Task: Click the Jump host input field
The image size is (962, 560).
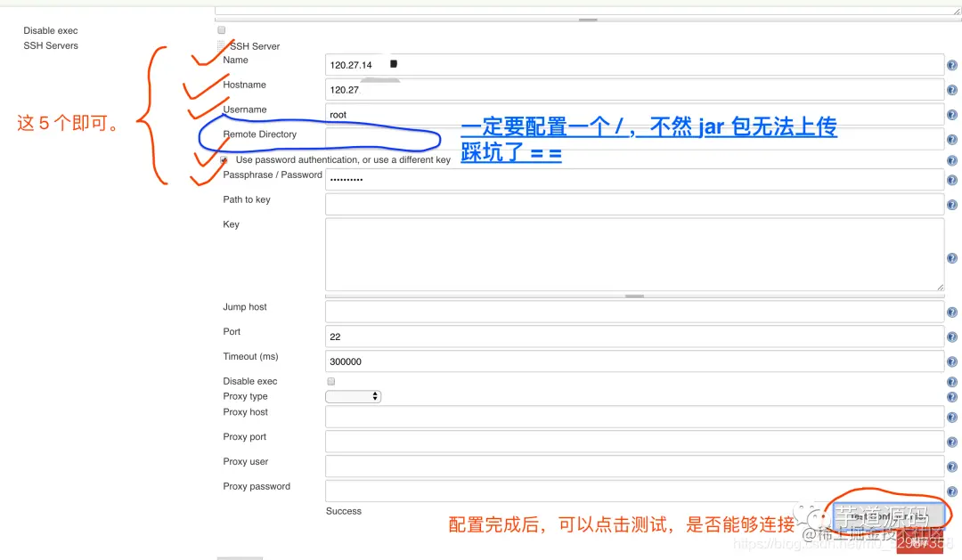Action: pyautogui.click(x=634, y=312)
